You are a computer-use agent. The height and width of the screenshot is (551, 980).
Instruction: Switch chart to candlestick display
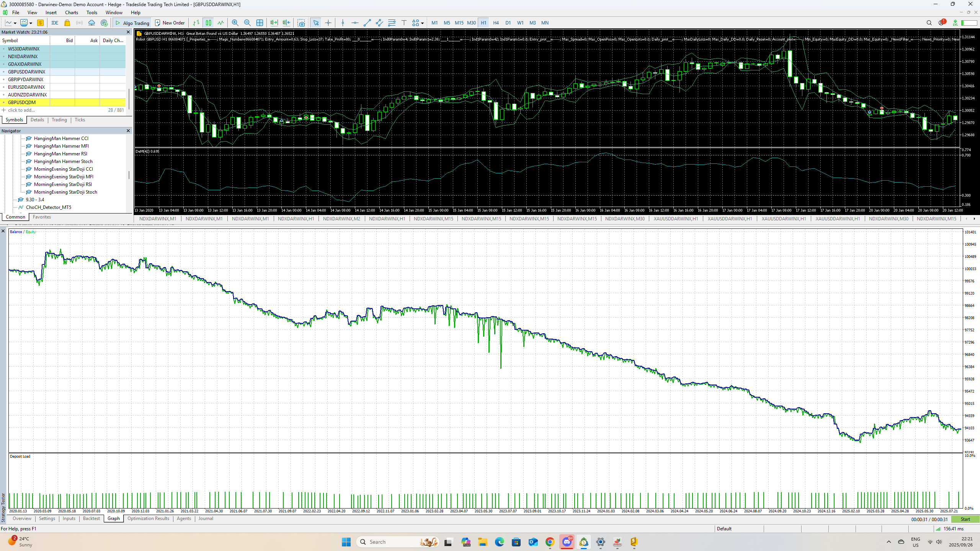pos(208,23)
